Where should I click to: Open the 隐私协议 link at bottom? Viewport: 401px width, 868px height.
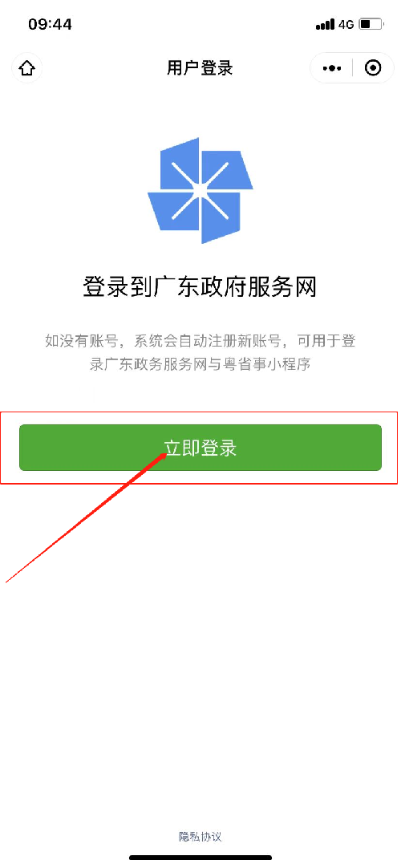pos(200,836)
